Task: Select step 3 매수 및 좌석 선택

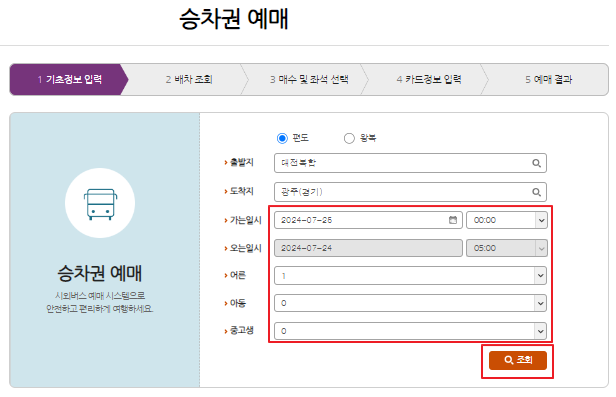Action: point(309,79)
